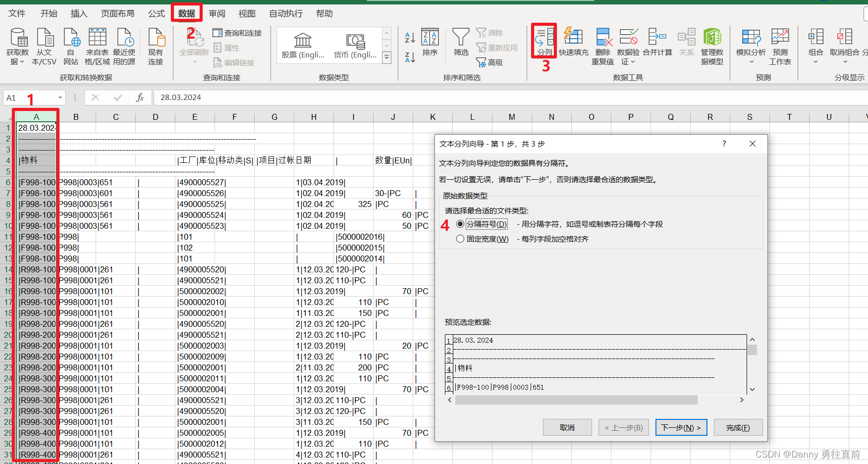Screen dimensions: 868x464
Task: Open the File (文件) tab
Action: click(x=17, y=13)
